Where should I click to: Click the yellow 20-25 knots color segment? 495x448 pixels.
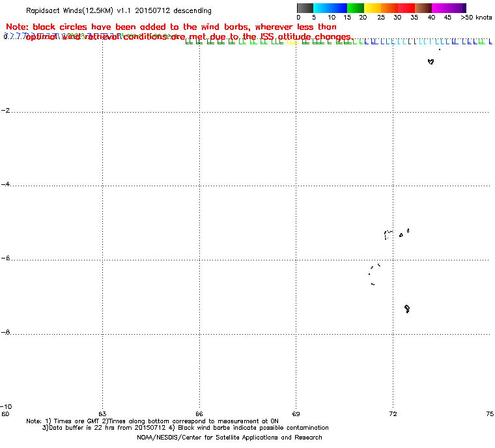[x=373, y=8]
